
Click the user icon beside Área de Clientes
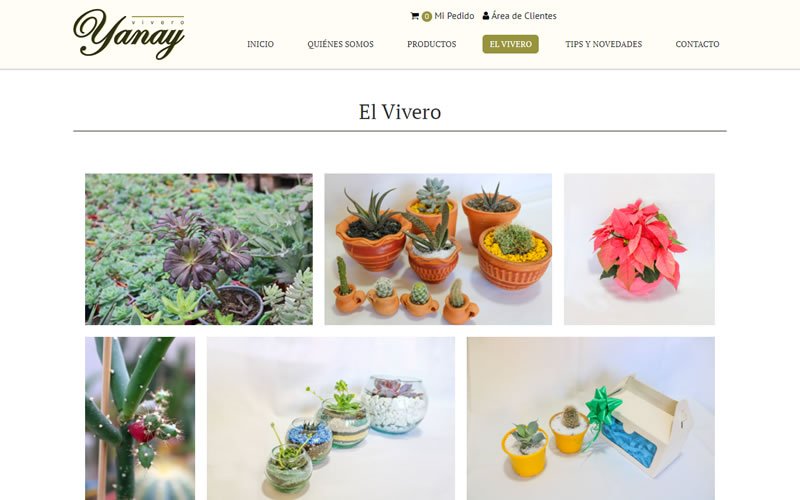click(x=486, y=16)
